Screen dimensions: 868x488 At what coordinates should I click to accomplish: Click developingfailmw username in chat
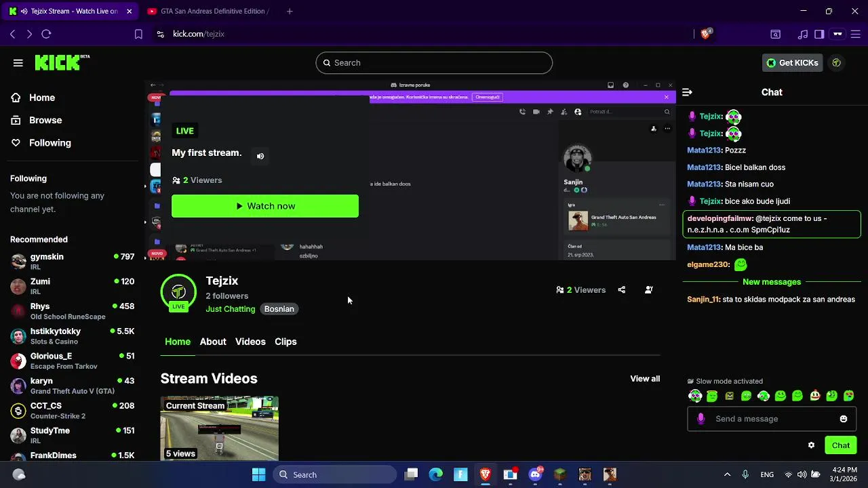click(x=720, y=219)
